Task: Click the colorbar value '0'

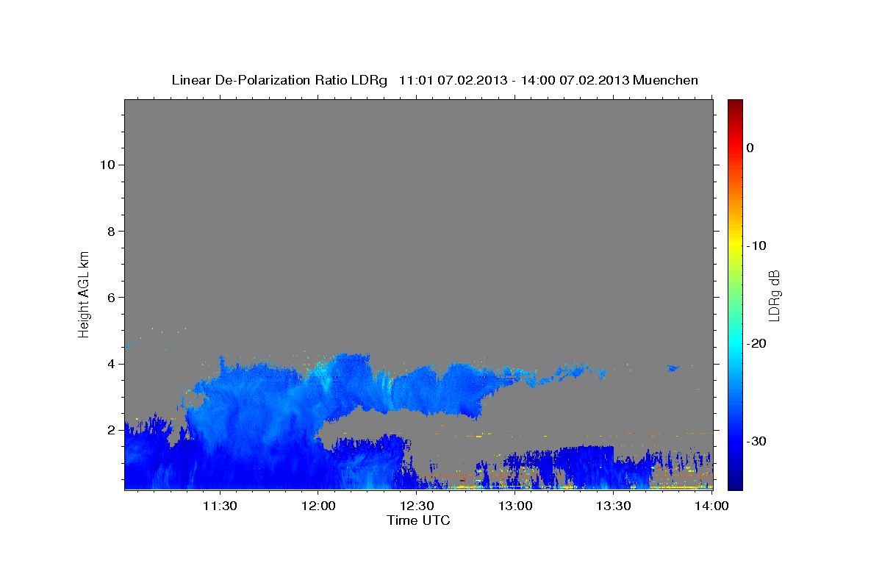Action: [750, 148]
